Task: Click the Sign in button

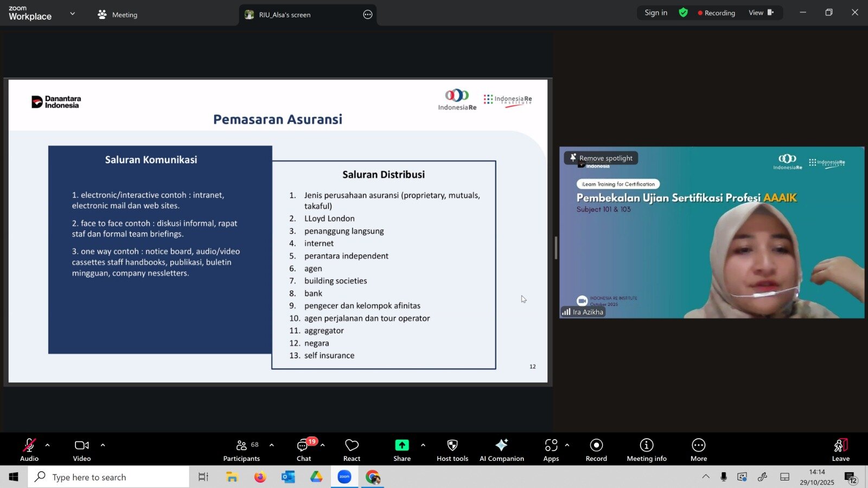Action: click(656, 12)
